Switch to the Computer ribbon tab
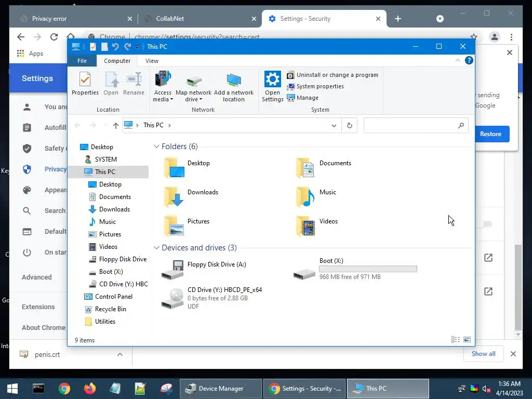Image resolution: width=532 pixels, height=399 pixels. [117, 61]
